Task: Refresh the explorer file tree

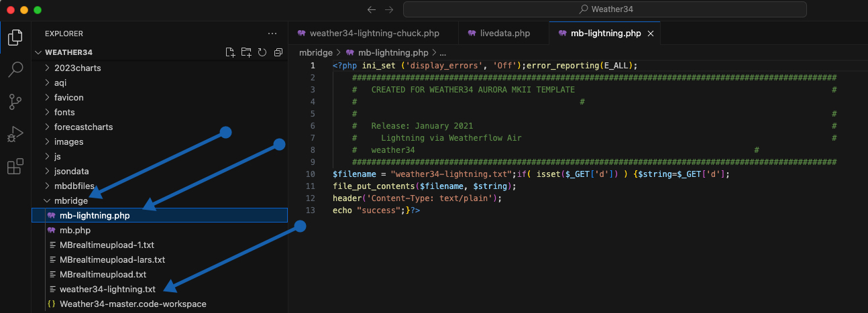Action: click(262, 52)
